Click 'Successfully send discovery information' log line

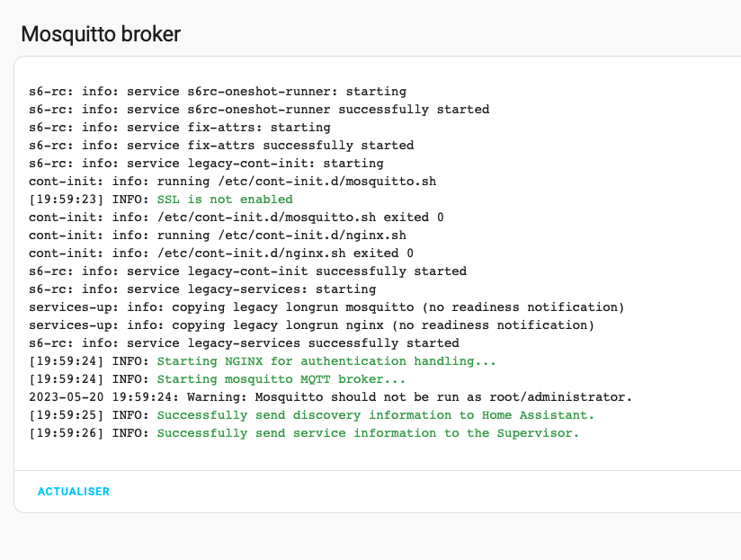click(x=311, y=415)
